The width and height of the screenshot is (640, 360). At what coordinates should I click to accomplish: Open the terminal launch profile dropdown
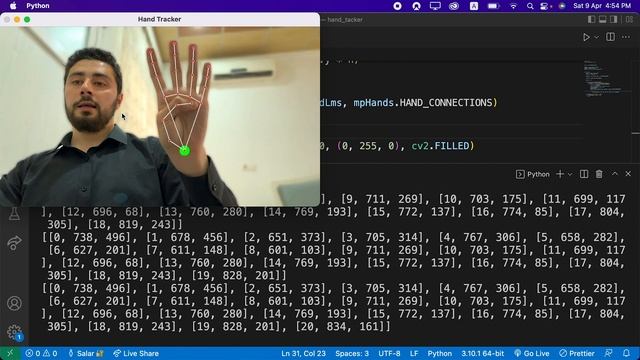click(570, 174)
